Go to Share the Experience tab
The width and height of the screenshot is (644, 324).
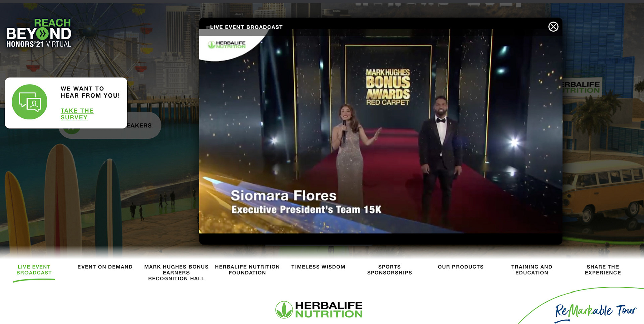point(603,270)
